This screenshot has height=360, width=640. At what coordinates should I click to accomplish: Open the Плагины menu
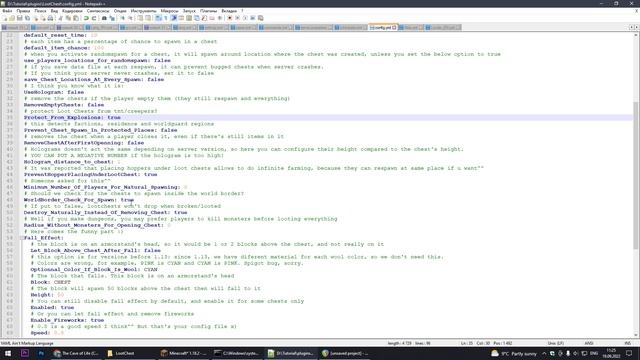[209, 11]
